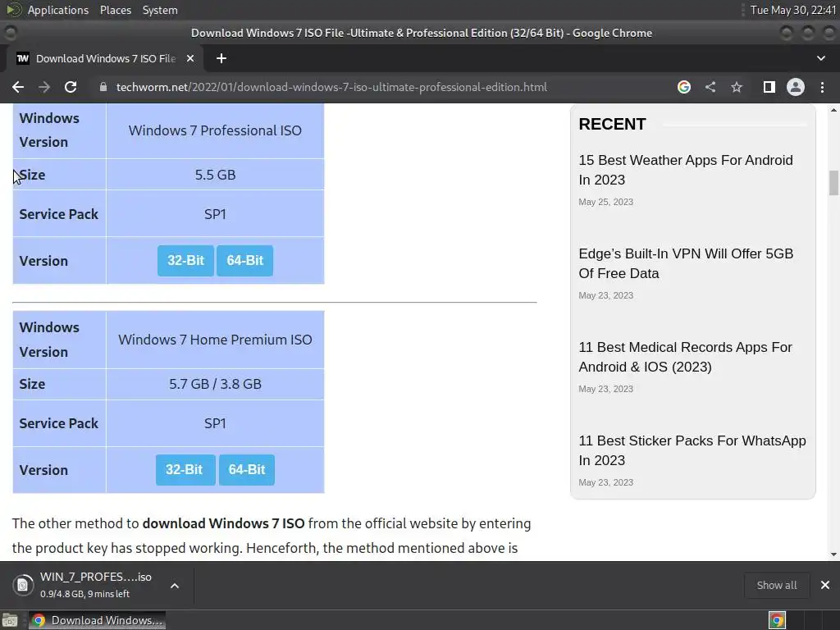The height and width of the screenshot is (630, 840).
Task: Click the page vertical scrollbar thumb
Action: coord(833,183)
